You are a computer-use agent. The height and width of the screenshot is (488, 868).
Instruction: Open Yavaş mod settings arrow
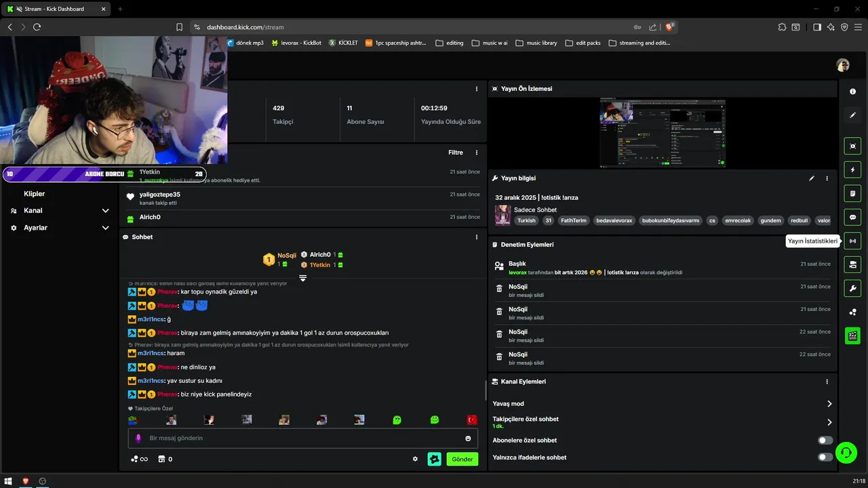pos(829,404)
